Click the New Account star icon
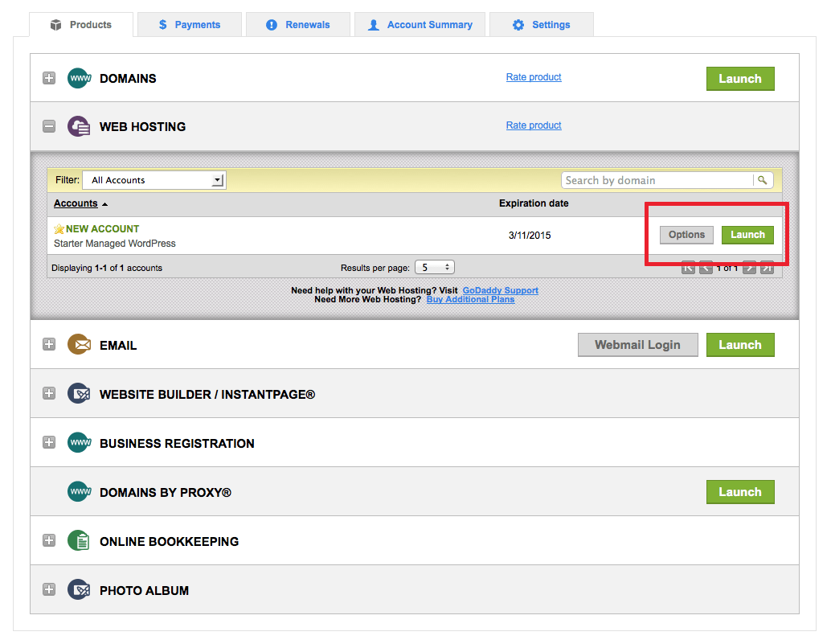831x644 pixels. click(59, 229)
